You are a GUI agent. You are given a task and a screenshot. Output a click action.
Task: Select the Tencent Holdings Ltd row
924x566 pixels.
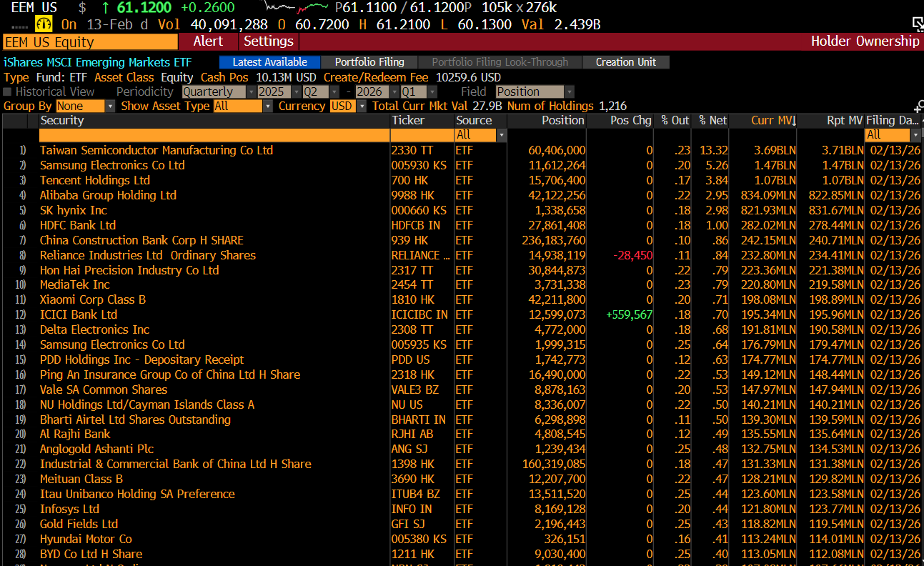(x=462, y=180)
